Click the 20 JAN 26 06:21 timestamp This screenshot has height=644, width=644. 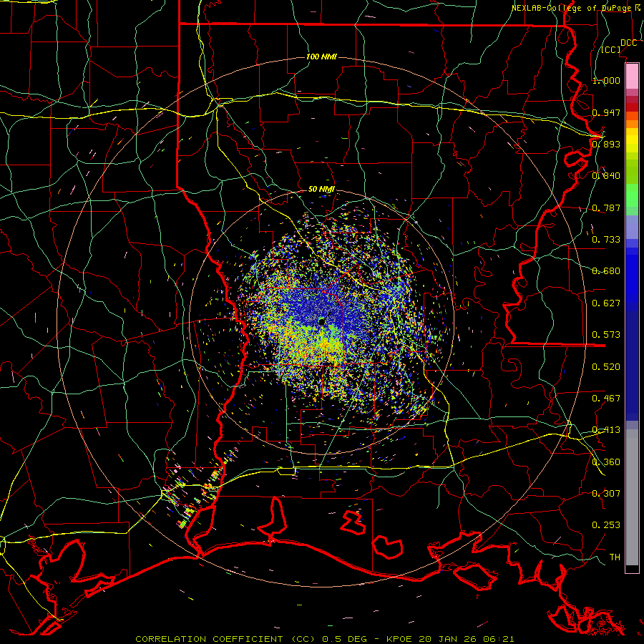pyautogui.click(x=466, y=639)
